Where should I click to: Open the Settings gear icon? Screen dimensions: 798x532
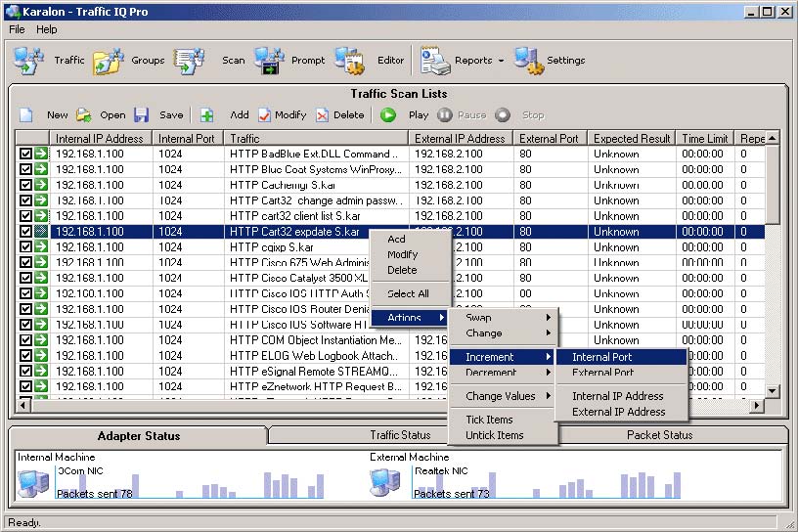tap(528, 61)
